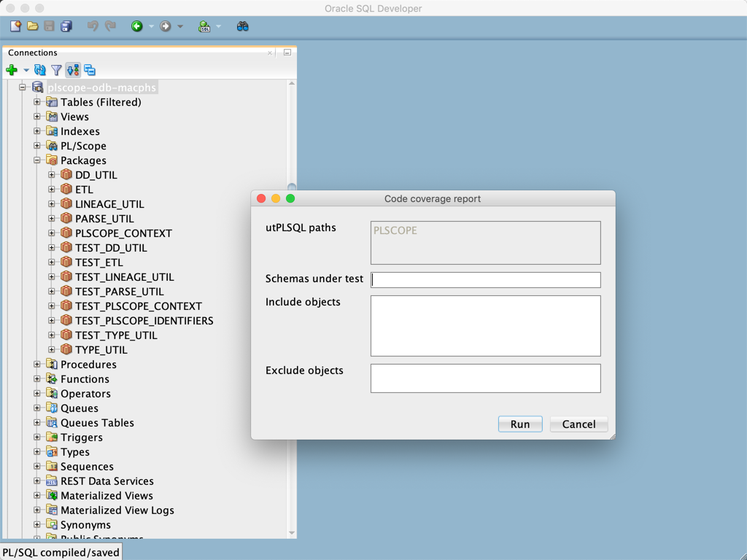Refresh the Connections tree
Image resolution: width=747 pixels, height=560 pixels.
[x=39, y=69]
